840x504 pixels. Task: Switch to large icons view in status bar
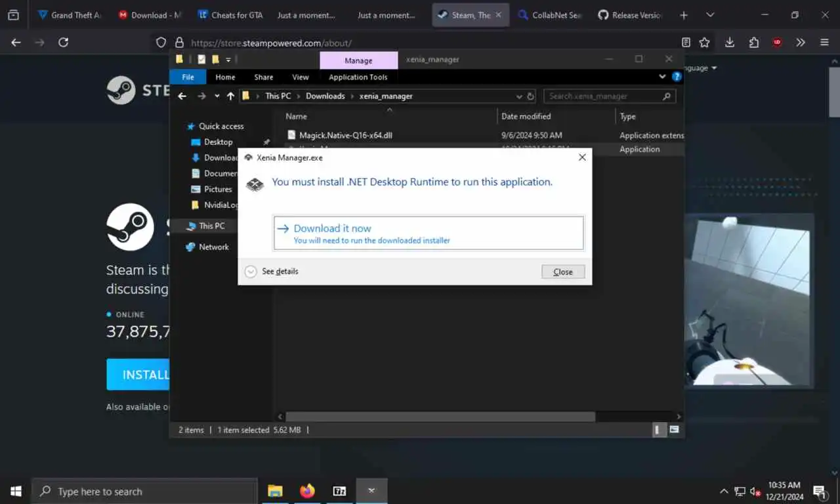(674, 430)
